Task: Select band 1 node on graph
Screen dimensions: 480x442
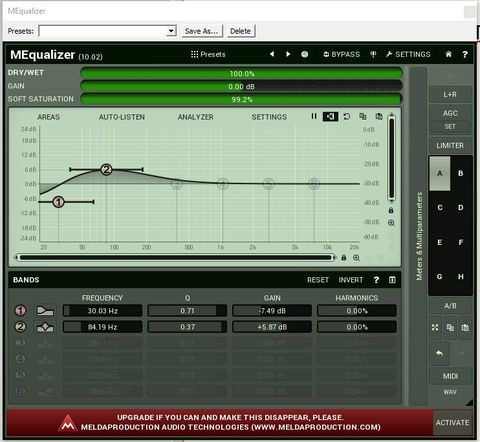Action: click(58, 202)
